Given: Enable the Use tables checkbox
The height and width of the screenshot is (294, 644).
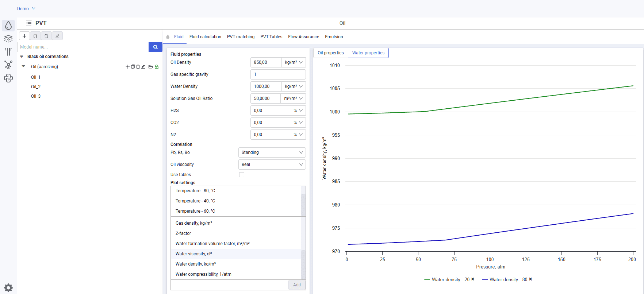Looking at the screenshot, I should [x=242, y=175].
